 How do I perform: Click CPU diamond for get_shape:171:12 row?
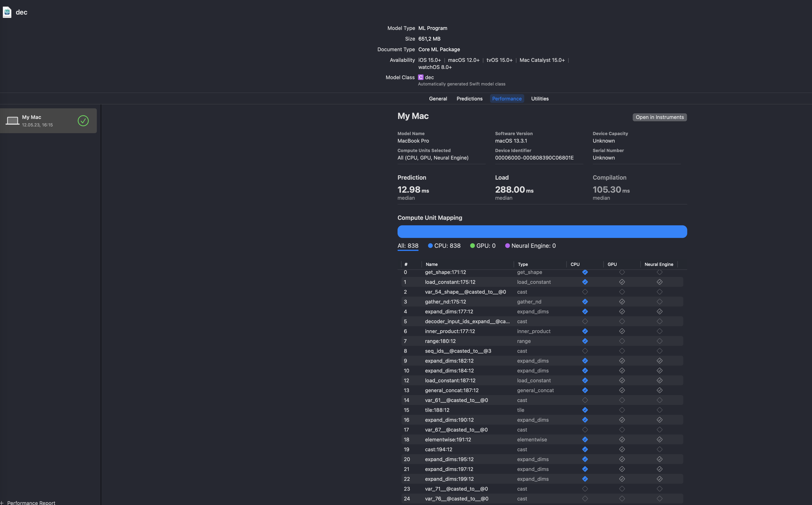coord(585,272)
